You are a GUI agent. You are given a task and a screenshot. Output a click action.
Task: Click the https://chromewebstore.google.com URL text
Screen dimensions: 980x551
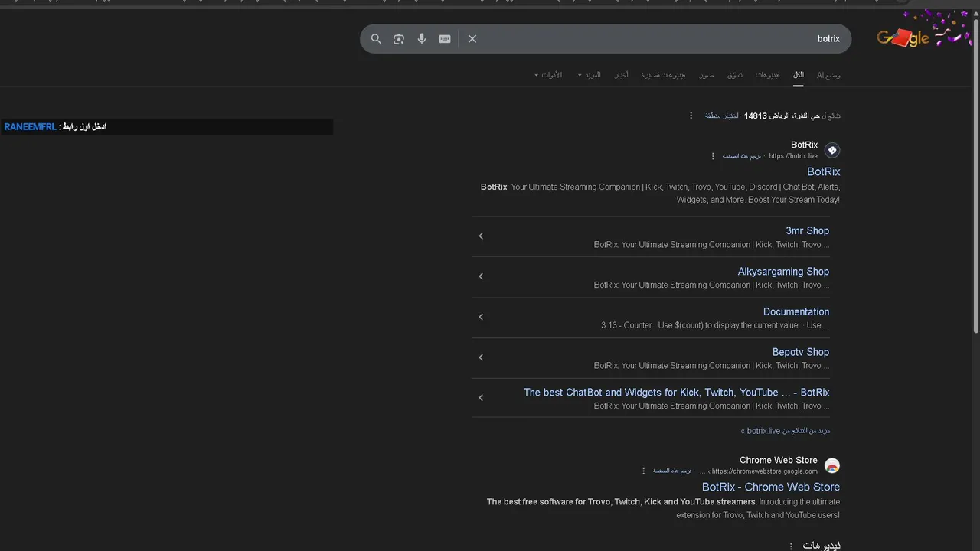(x=764, y=471)
